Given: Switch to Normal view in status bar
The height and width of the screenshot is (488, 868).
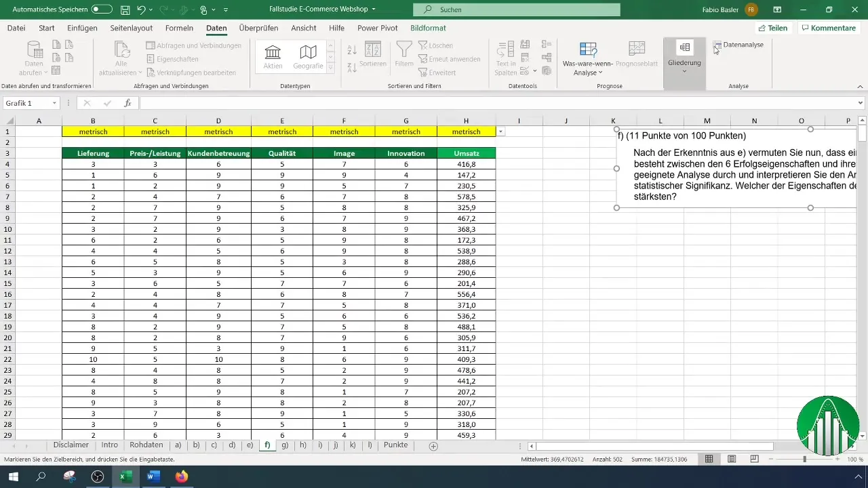Looking at the screenshot, I should tap(709, 459).
